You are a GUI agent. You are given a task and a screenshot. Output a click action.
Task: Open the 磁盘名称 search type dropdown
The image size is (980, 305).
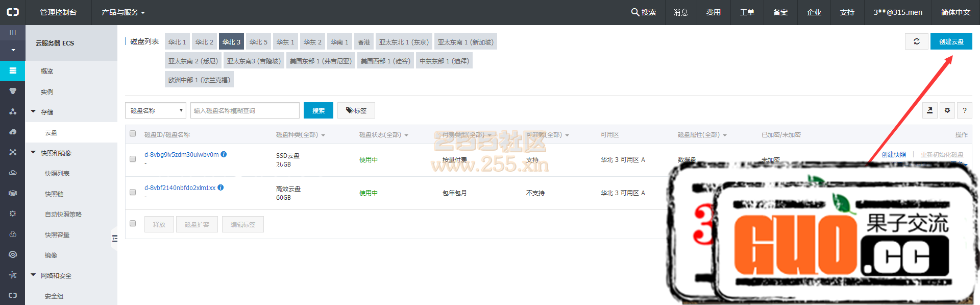click(156, 110)
